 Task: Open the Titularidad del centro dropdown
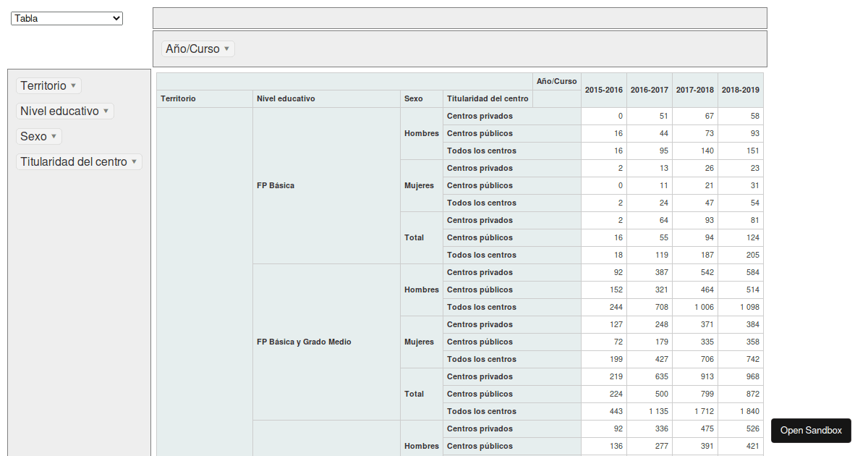[x=77, y=161]
